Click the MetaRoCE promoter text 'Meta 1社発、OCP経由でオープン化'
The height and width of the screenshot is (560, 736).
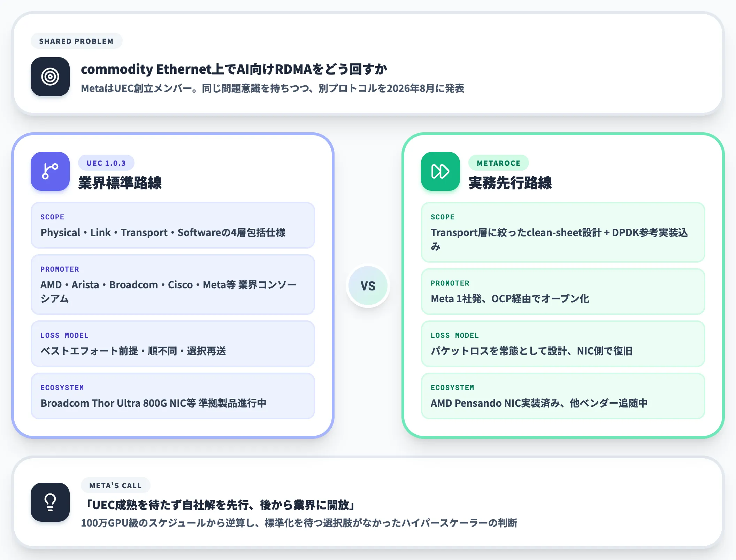click(x=510, y=299)
